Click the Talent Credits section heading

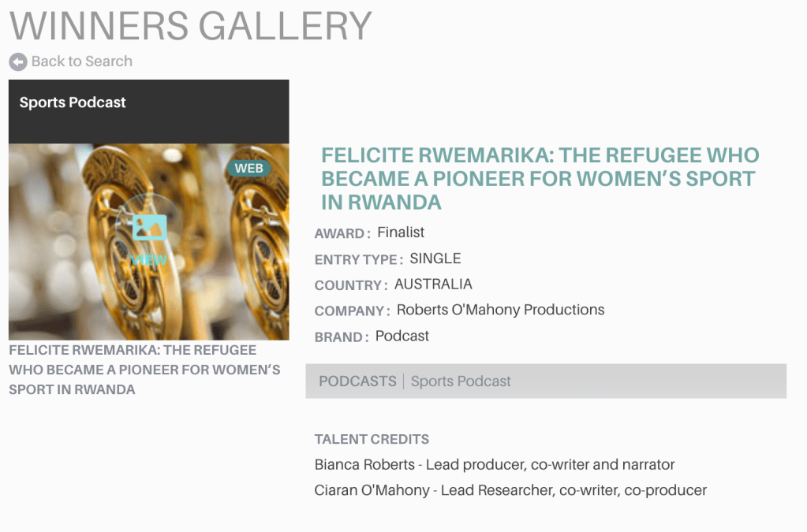click(372, 439)
